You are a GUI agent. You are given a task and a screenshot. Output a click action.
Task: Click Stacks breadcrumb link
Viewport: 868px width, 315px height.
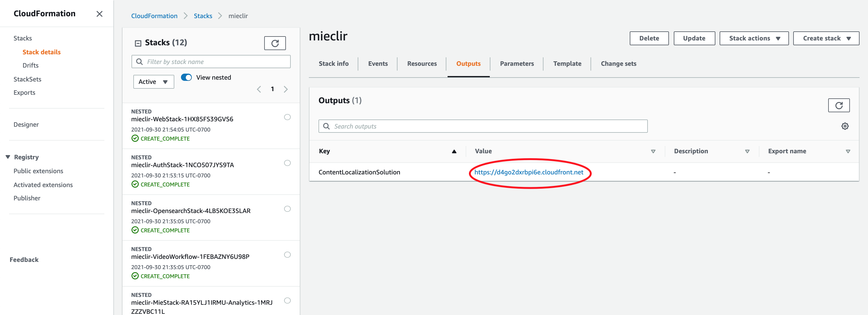pos(203,16)
